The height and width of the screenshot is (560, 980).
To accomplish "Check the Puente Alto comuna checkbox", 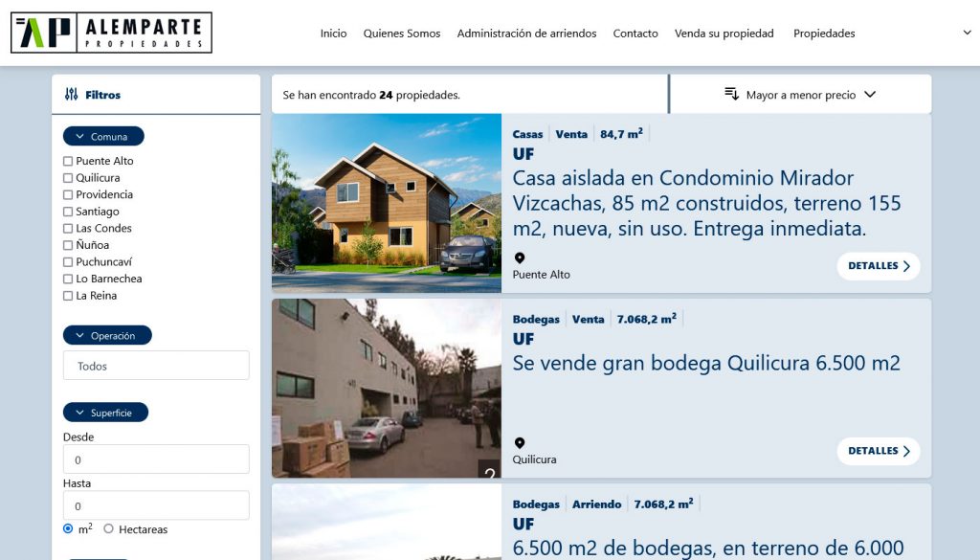I will 68,161.
